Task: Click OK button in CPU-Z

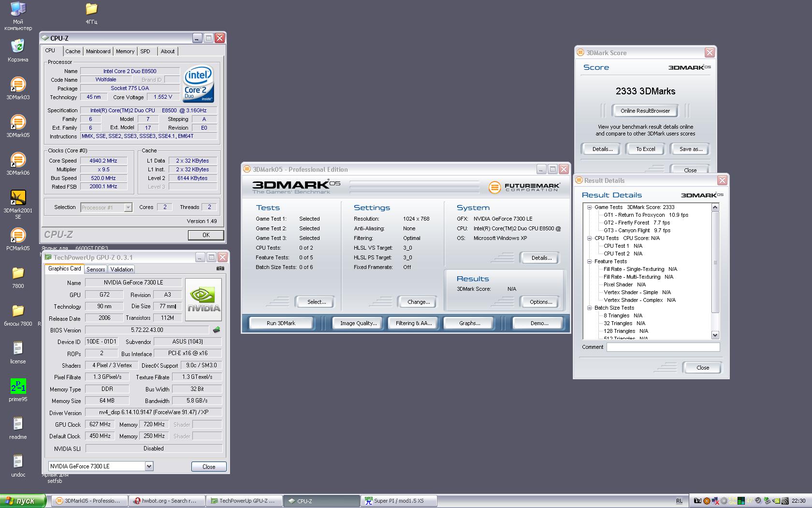Action: point(206,235)
